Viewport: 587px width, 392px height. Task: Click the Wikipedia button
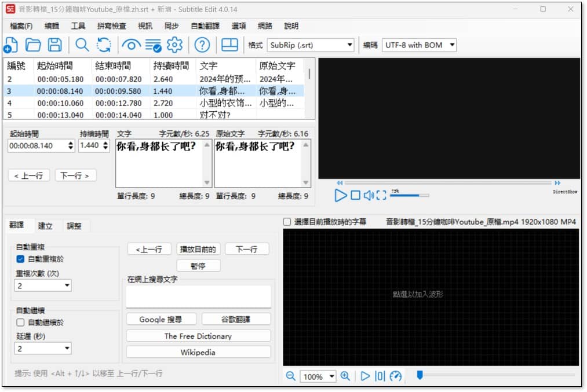[x=198, y=352]
